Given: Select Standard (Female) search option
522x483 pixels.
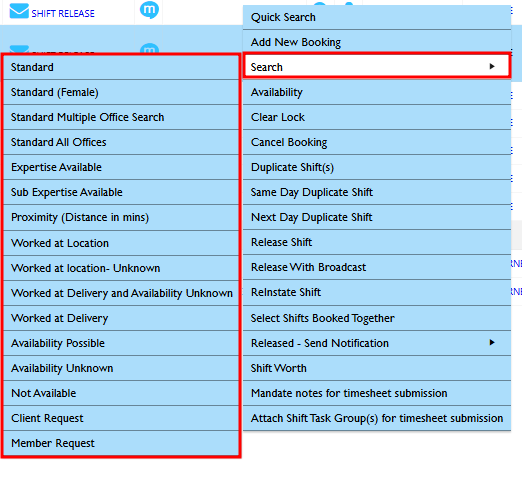Looking at the screenshot, I should coord(121,92).
